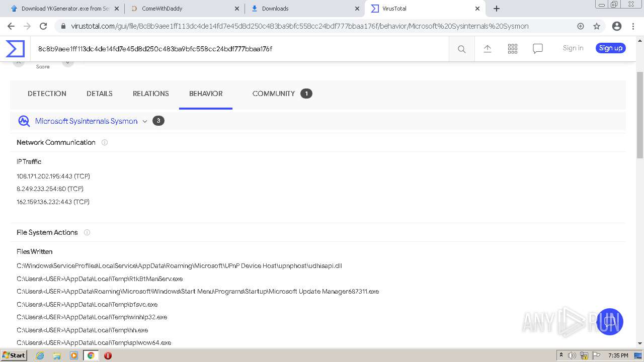Click the Sysmon sandbox logo icon
644x362 pixels.
tap(24, 121)
